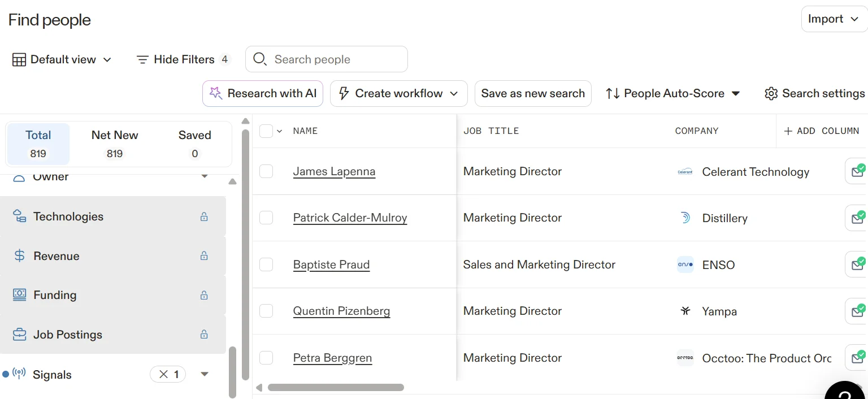868x399 pixels.
Task: Click the Revenue dollar icon
Action: tap(20, 256)
